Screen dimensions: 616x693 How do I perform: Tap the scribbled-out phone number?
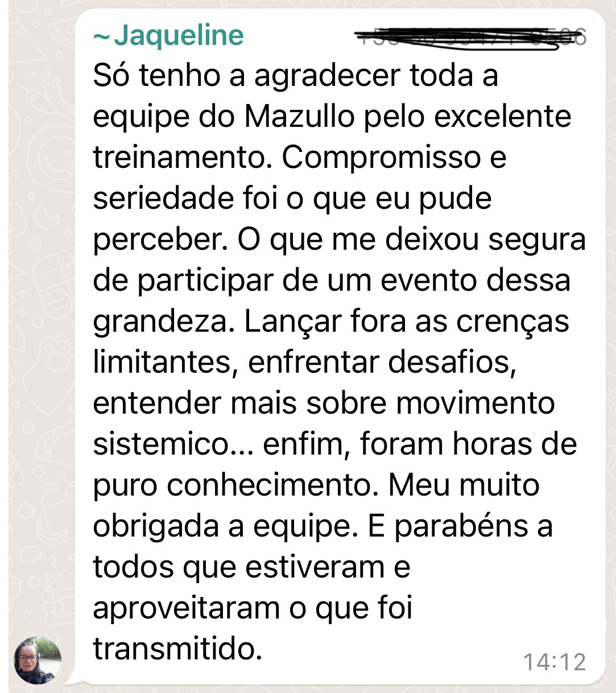[x=471, y=37]
